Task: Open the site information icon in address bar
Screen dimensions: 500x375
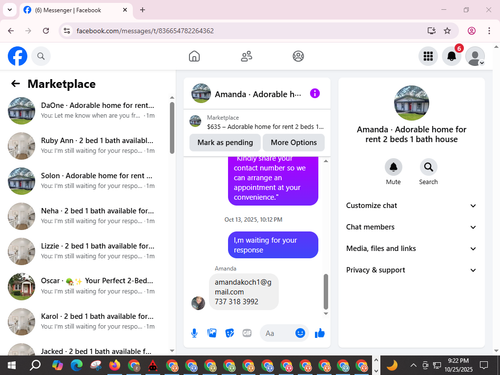Action: (67, 31)
